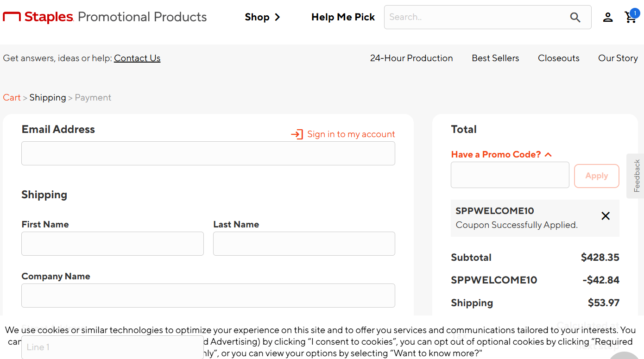Expand the Shop menu
Image resolution: width=644 pixels, height=359 pixels.
(x=262, y=17)
